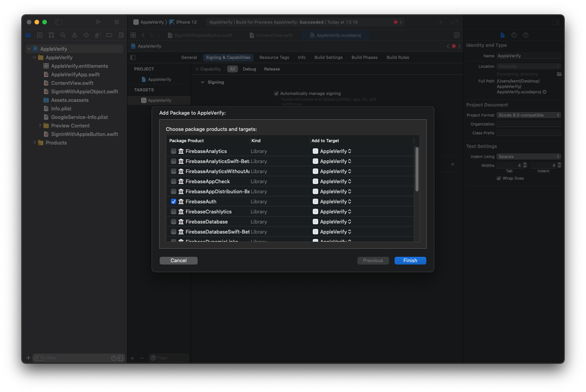
Task: Open the Indent Using dropdown
Action: click(529, 156)
